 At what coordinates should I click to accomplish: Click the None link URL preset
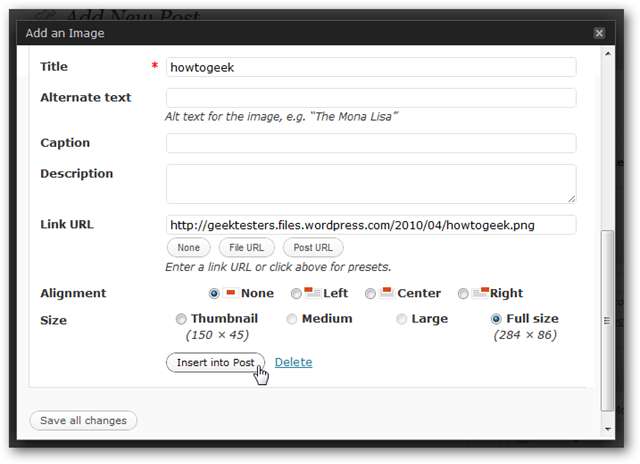188,247
